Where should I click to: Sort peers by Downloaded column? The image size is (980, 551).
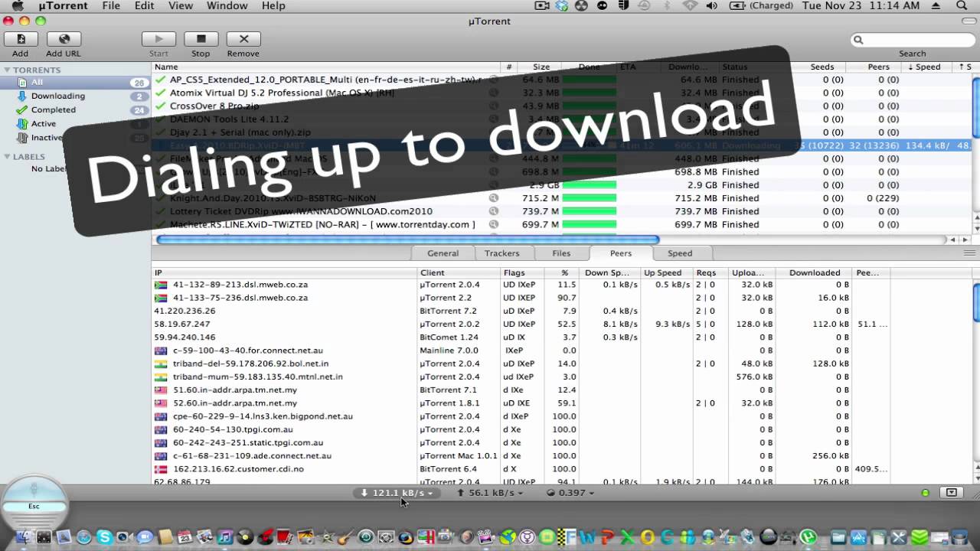click(x=814, y=273)
